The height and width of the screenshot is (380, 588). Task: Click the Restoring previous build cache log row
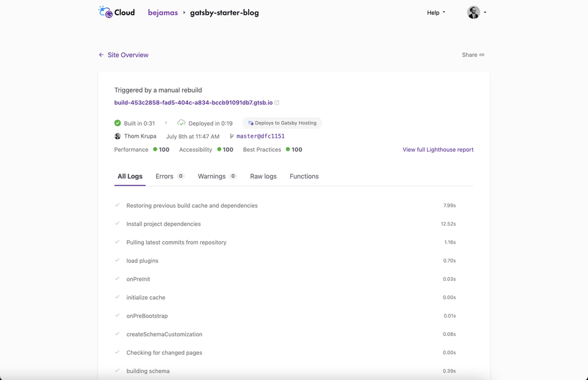294,205
